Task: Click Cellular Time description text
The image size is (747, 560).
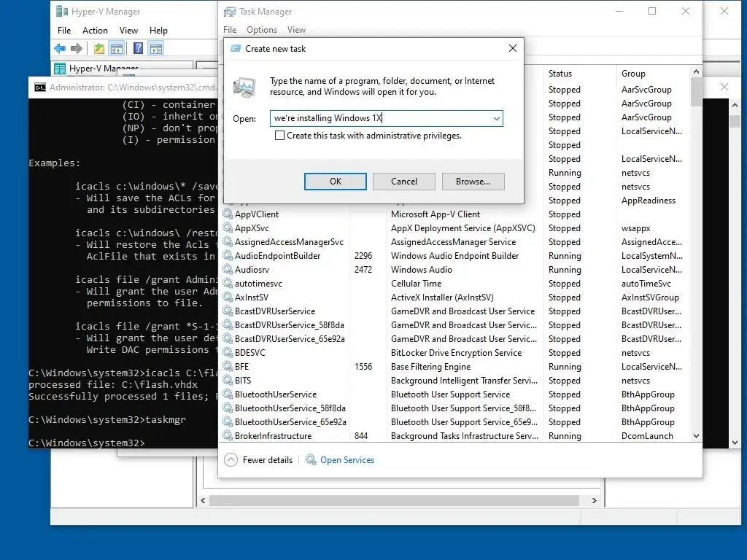Action: pyautogui.click(x=416, y=284)
